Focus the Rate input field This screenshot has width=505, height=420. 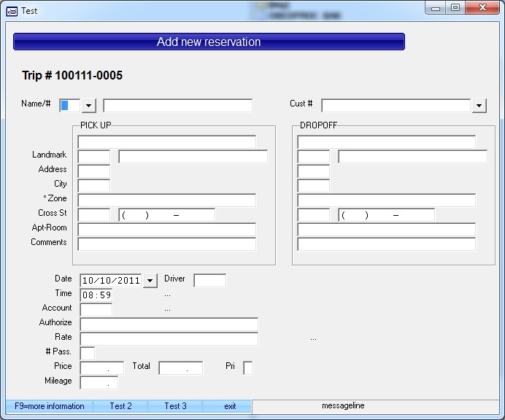pyautogui.click(x=169, y=339)
